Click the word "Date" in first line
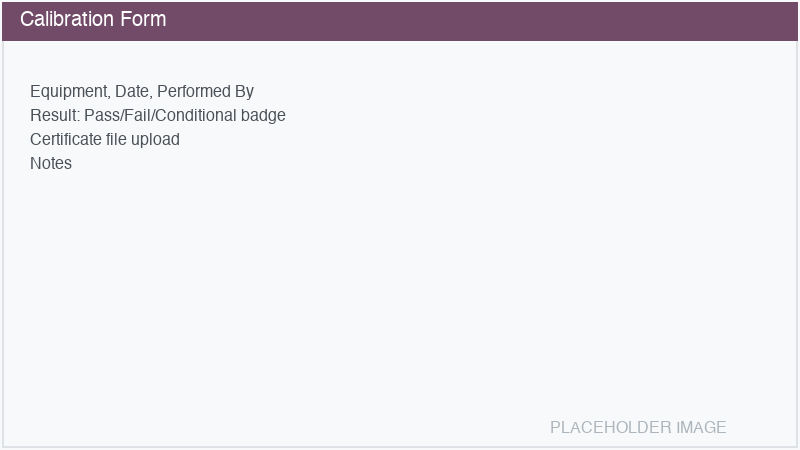 (133, 91)
